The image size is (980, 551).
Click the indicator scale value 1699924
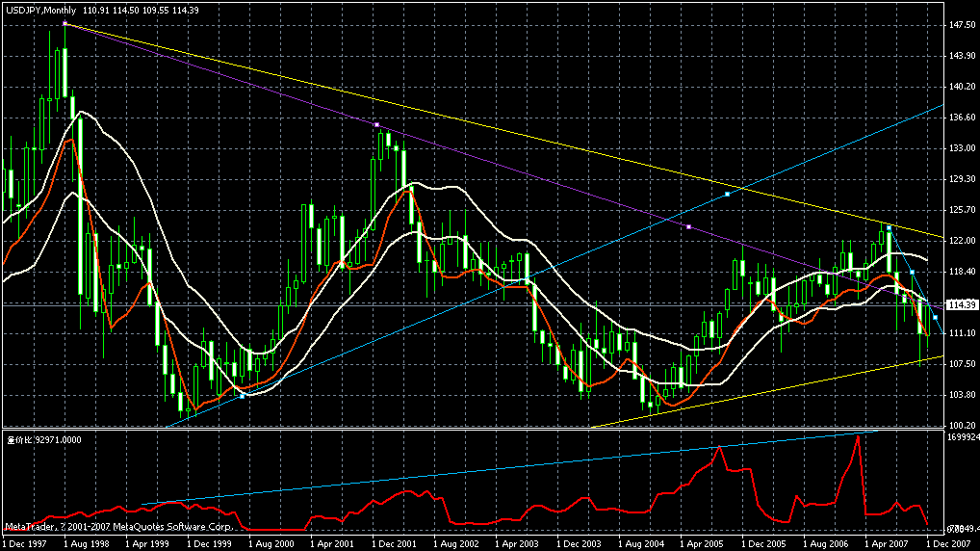[x=963, y=436]
